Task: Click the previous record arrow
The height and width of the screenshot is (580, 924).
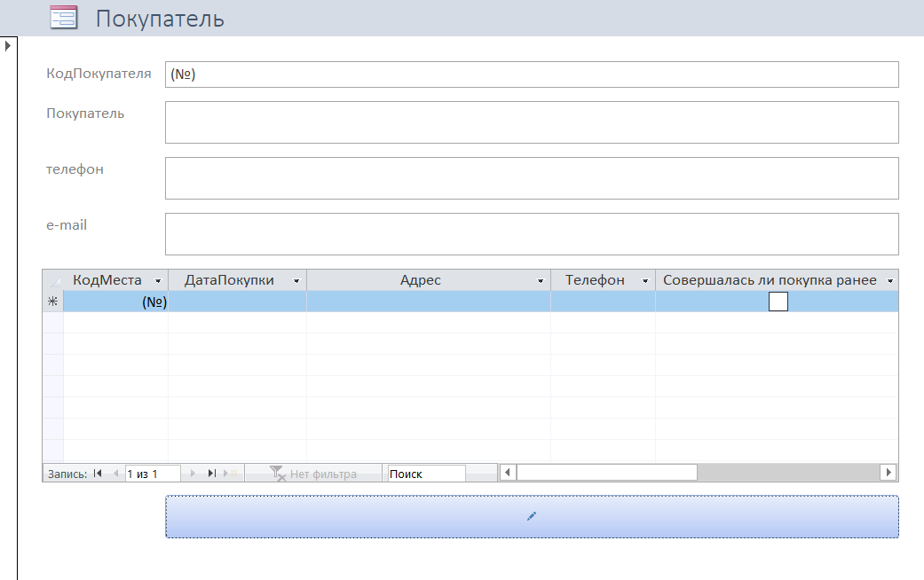Action: click(x=115, y=474)
